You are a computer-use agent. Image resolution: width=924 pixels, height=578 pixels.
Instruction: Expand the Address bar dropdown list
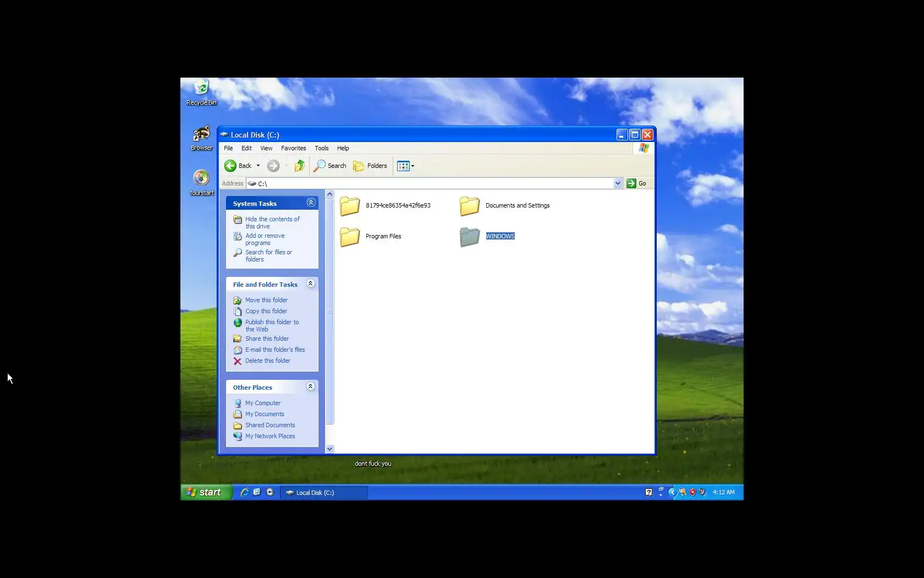pos(618,183)
